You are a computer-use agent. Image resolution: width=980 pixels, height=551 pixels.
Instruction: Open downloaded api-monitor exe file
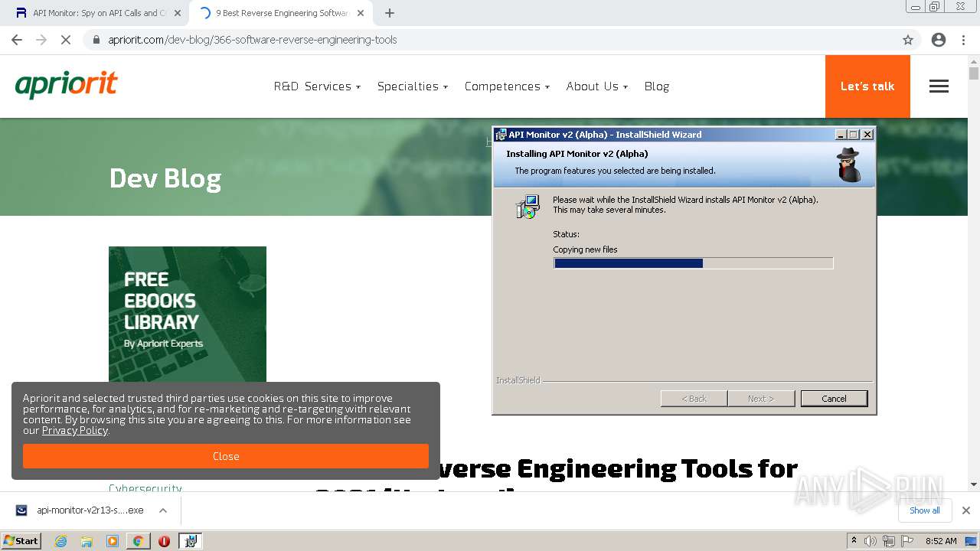pyautogui.click(x=90, y=510)
